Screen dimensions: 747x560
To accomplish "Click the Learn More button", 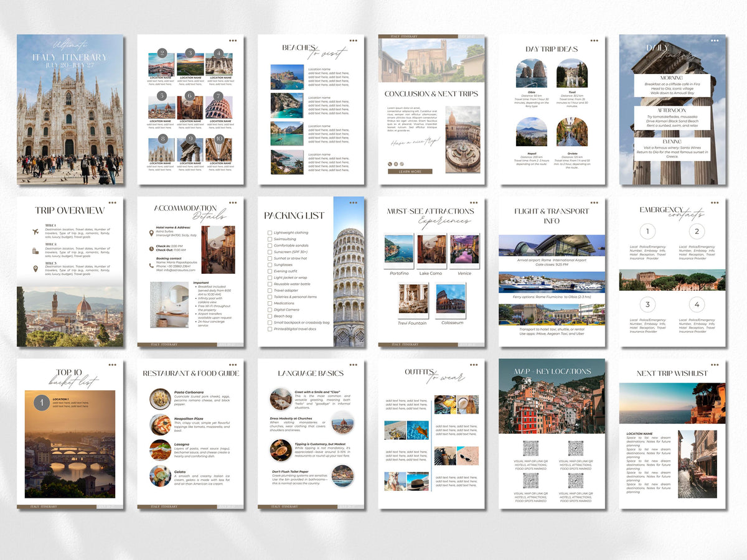I will point(410,171).
